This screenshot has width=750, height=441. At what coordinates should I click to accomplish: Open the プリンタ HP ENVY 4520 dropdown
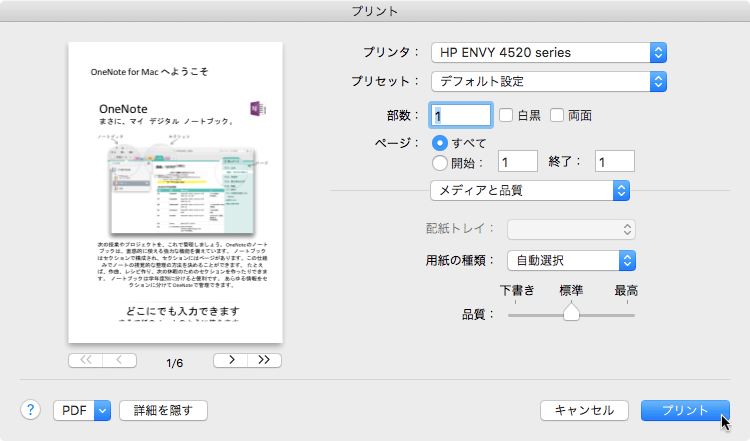coord(549,53)
